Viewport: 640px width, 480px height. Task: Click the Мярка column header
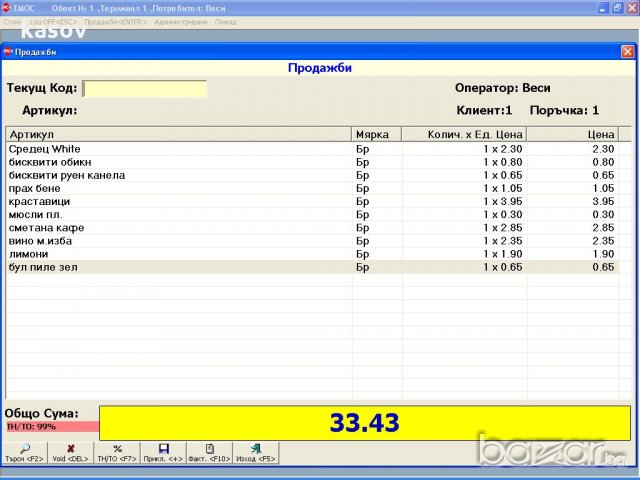tap(376, 134)
